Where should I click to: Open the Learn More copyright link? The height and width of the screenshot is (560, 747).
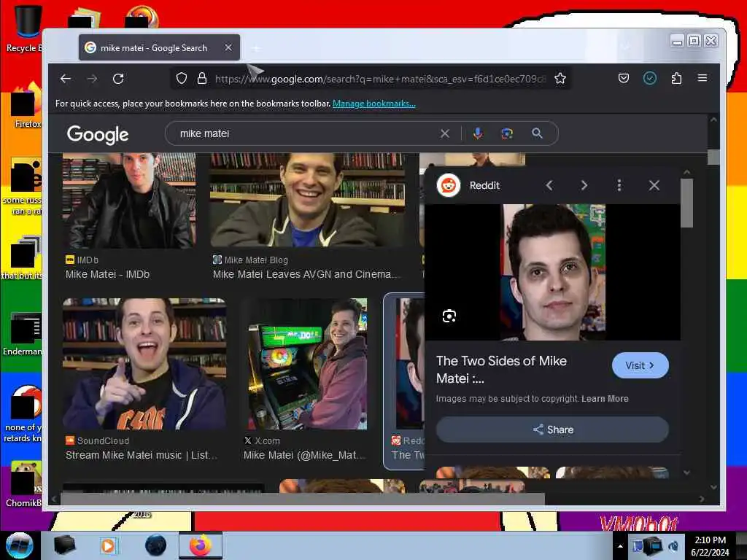point(605,399)
